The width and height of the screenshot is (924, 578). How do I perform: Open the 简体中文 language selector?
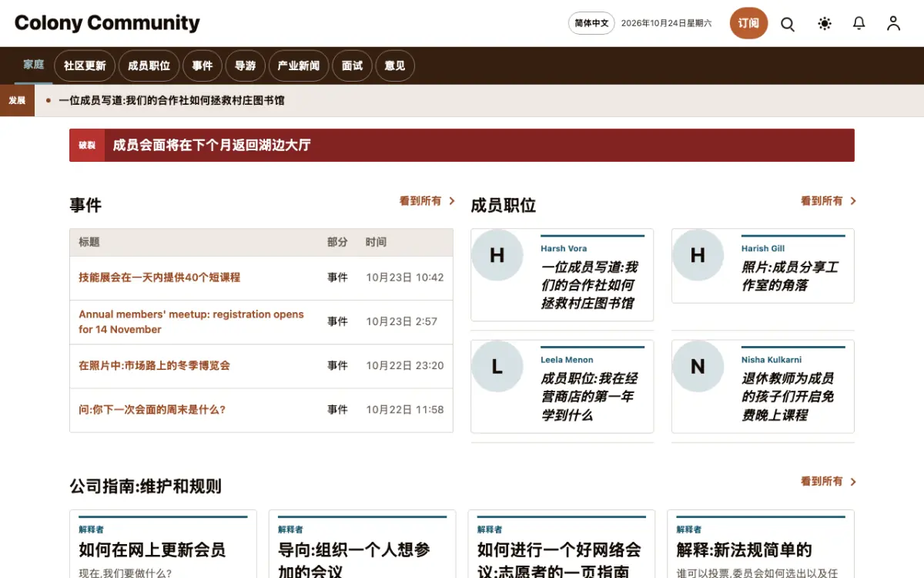(x=591, y=23)
